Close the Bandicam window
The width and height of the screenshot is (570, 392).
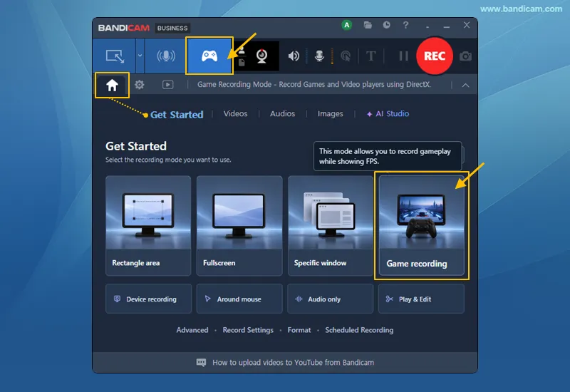(467, 25)
